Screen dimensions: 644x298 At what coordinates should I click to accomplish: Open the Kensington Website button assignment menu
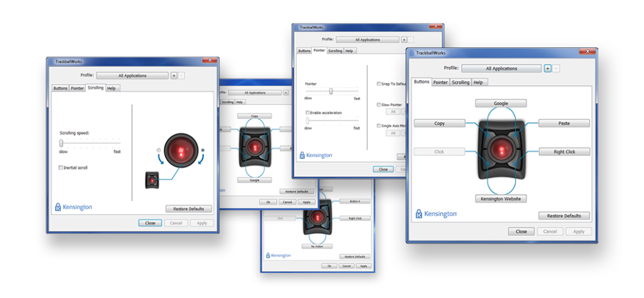500,199
